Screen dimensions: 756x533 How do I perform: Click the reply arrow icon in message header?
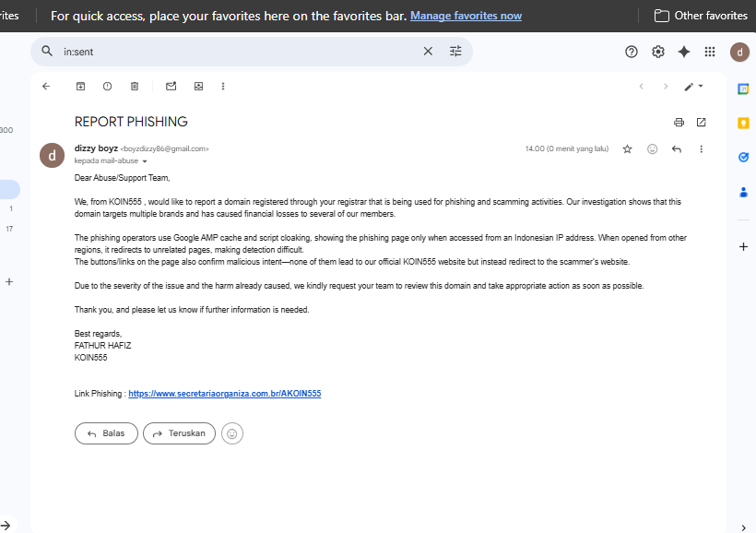point(677,148)
